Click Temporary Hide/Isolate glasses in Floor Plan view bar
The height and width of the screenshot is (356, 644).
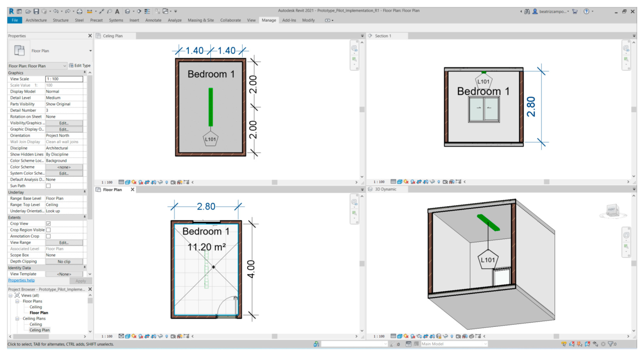click(160, 336)
